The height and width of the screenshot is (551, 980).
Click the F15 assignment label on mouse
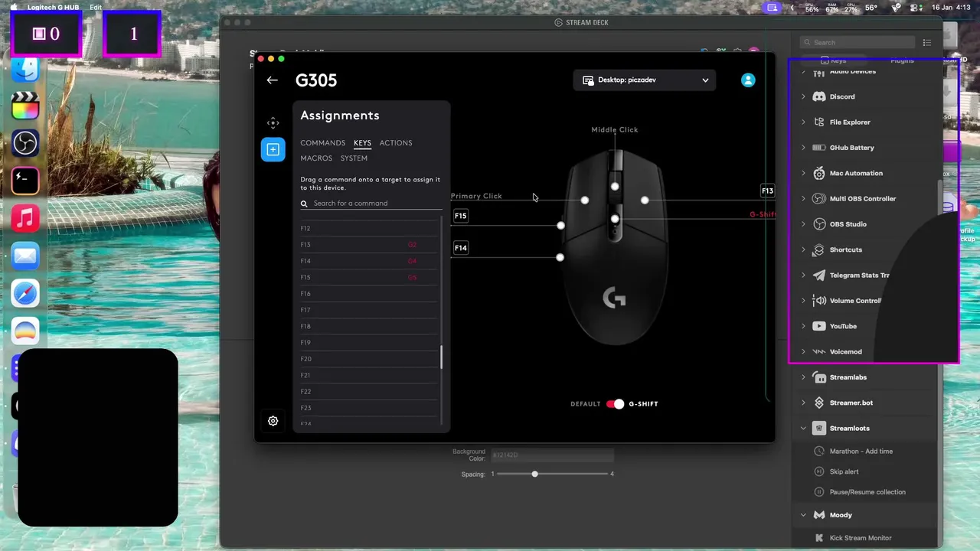pyautogui.click(x=460, y=217)
